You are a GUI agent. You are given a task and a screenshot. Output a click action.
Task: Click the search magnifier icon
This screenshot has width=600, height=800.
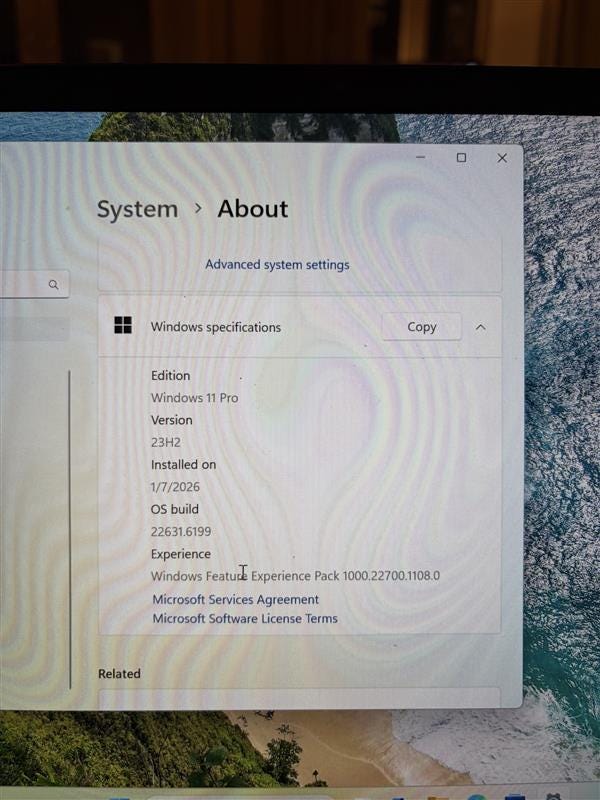tap(53, 285)
